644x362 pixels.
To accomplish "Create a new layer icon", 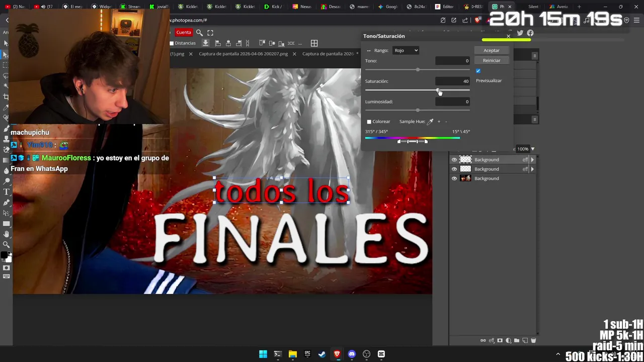I will coord(525,340).
